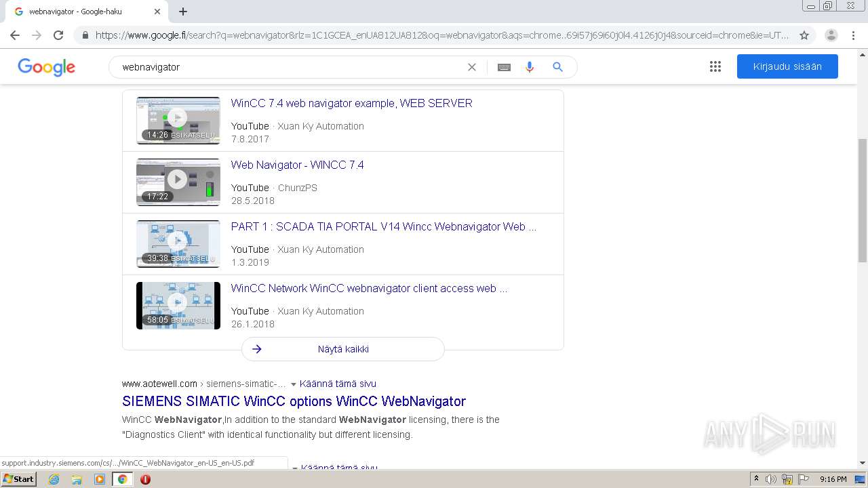Open the Google apps grid

715,66
